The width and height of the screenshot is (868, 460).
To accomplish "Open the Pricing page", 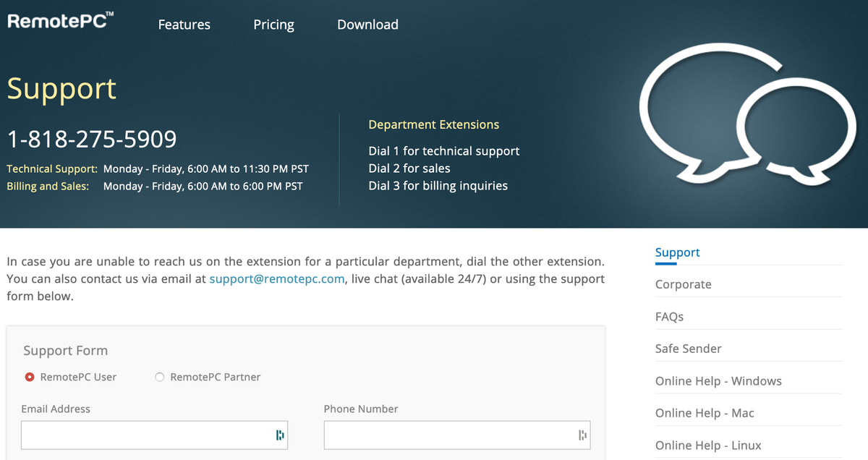I will [273, 24].
